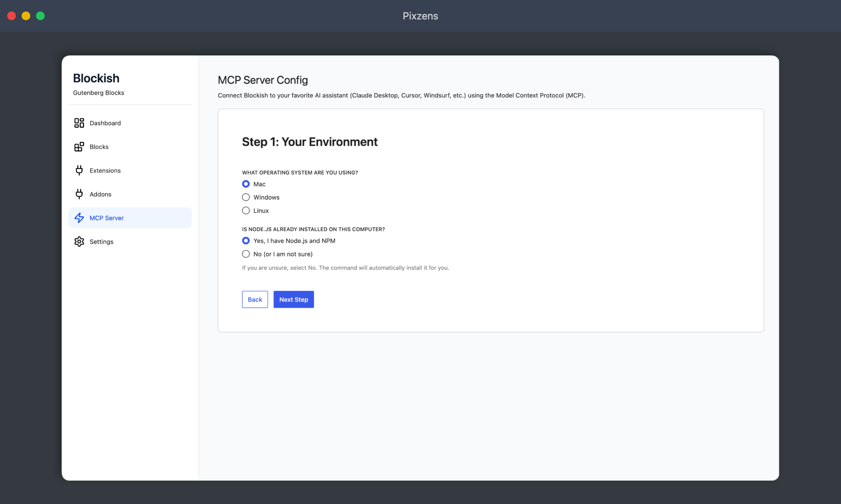Image resolution: width=841 pixels, height=504 pixels.
Task: Click the Dashboard grid icon
Action: point(79,123)
